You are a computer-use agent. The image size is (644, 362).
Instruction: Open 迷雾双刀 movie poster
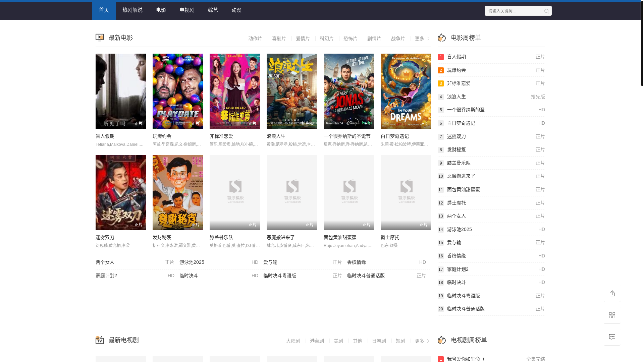pos(121,192)
